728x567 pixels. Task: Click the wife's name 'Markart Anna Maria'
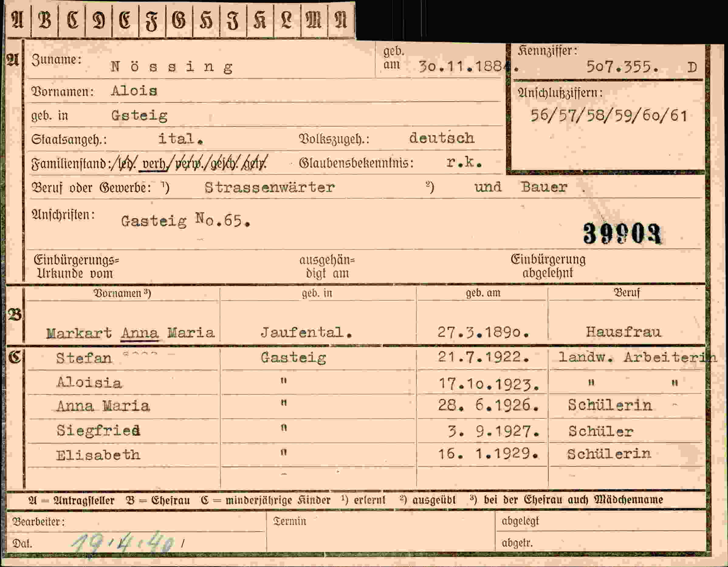click(x=130, y=333)
